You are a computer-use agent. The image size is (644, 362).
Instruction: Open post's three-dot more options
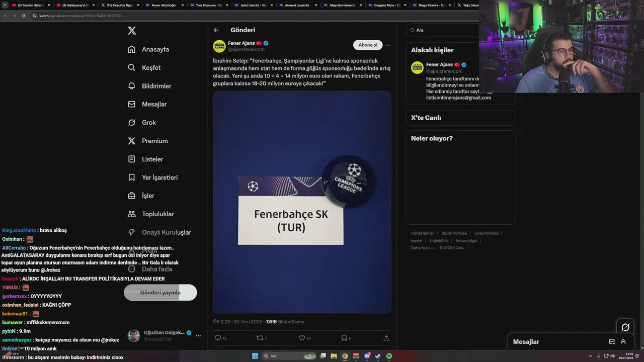pos(388,45)
